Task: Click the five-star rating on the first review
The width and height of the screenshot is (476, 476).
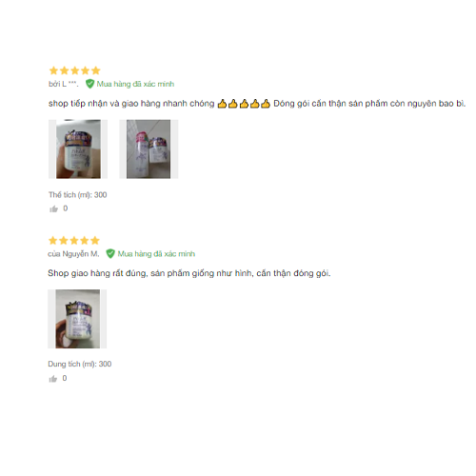Action: [75, 70]
